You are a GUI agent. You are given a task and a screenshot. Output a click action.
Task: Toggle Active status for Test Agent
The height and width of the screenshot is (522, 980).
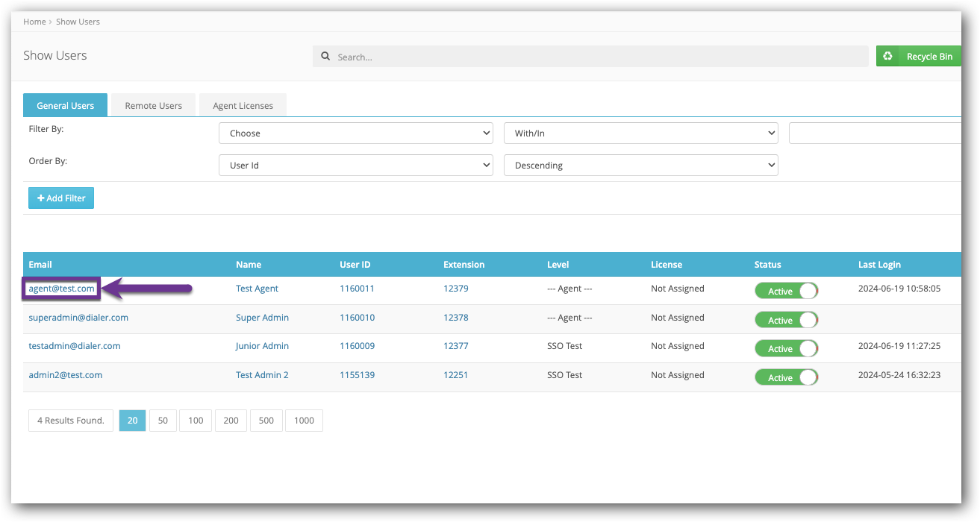point(786,291)
